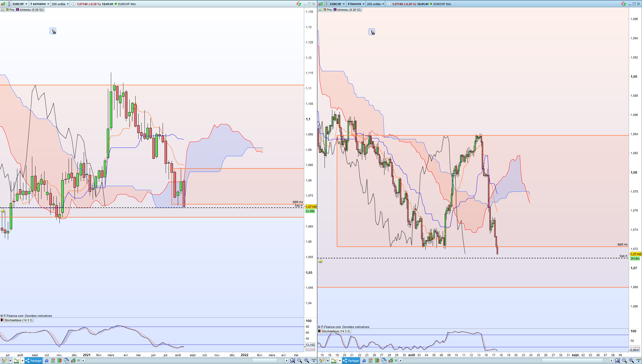Collapse toolbar chevrons in weekly chart

click(79, 360)
